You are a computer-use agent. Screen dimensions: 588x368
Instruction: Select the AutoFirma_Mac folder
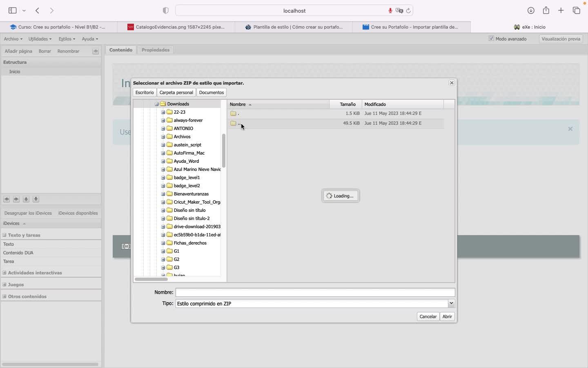[x=189, y=153]
